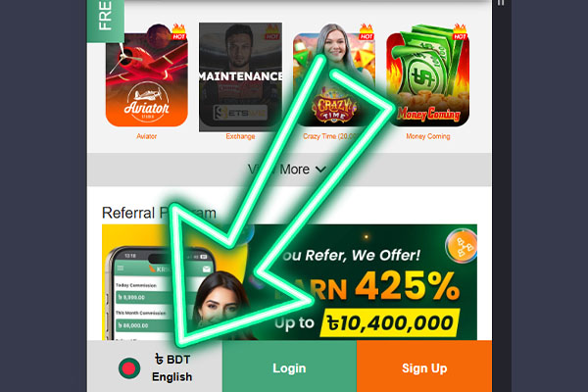The width and height of the screenshot is (588, 392).
Task: Click the Referral Program heading
Action: tap(159, 213)
